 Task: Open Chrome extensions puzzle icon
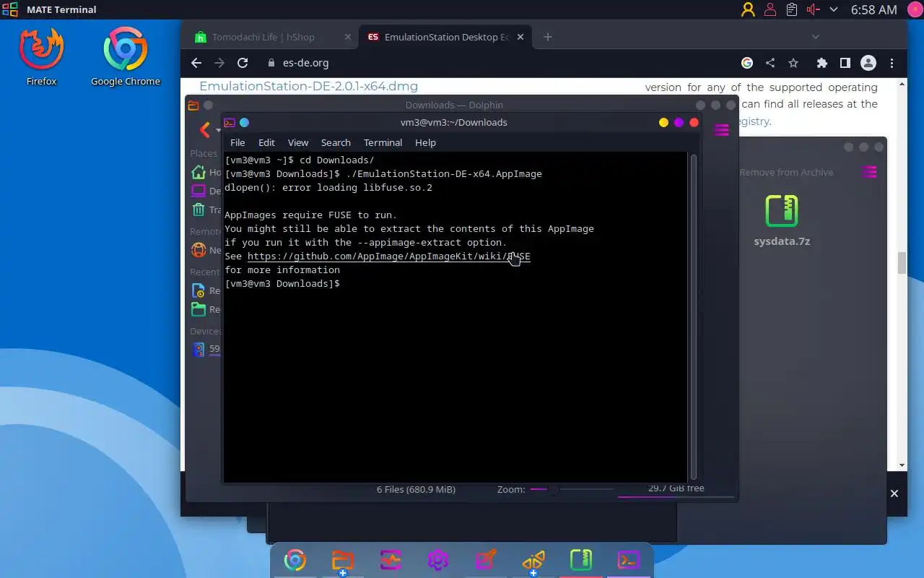(x=821, y=63)
